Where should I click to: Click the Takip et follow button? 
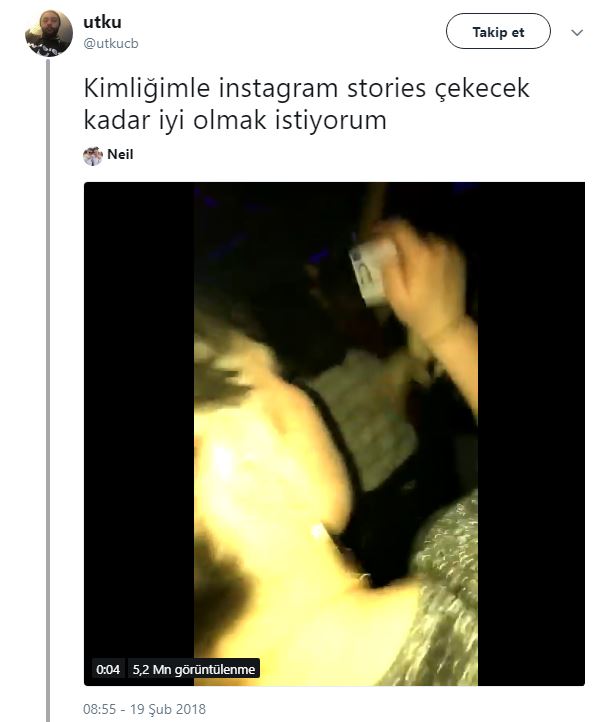(x=498, y=31)
